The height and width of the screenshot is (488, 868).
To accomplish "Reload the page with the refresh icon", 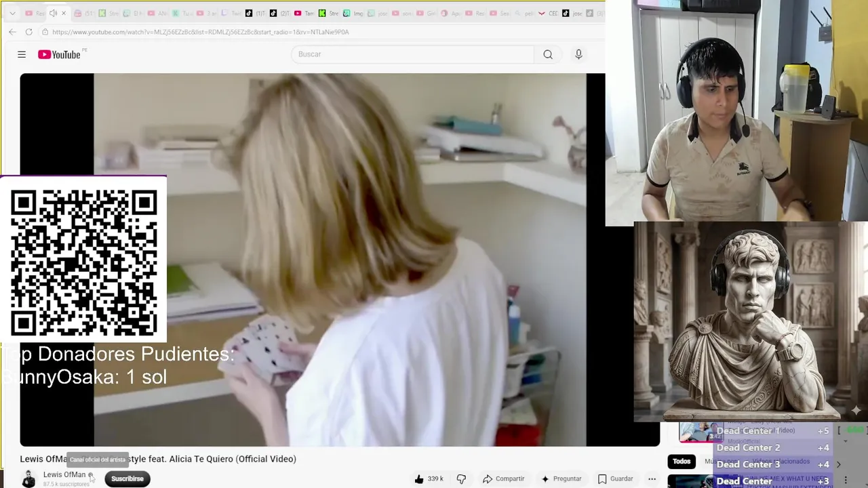I will coord(28,32).
